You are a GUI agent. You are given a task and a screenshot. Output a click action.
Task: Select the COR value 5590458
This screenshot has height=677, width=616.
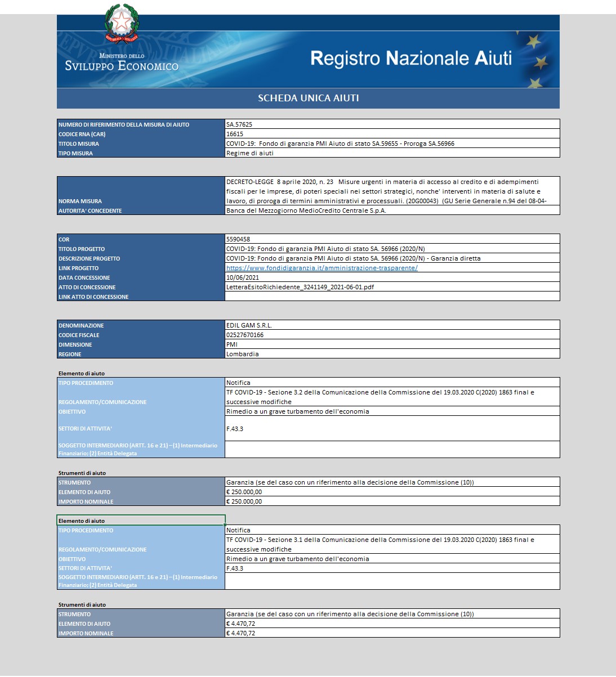click(x=392, y=239)
